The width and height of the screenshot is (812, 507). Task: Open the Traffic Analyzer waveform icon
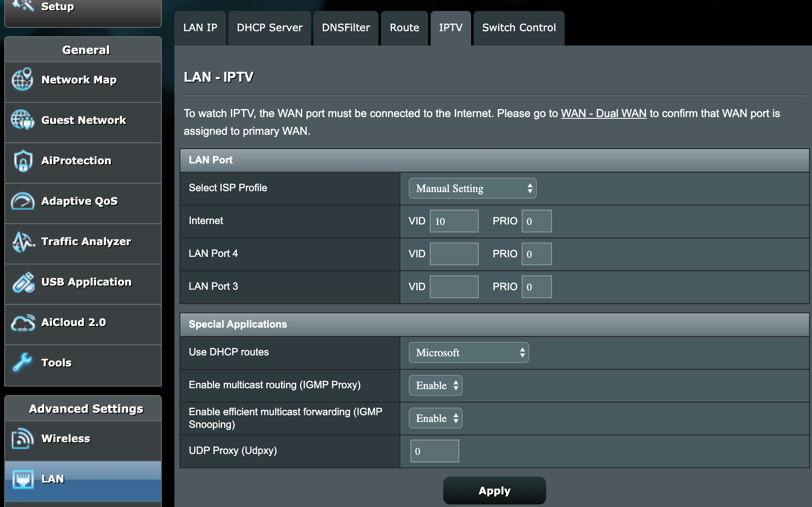click(x=23, y=242)
